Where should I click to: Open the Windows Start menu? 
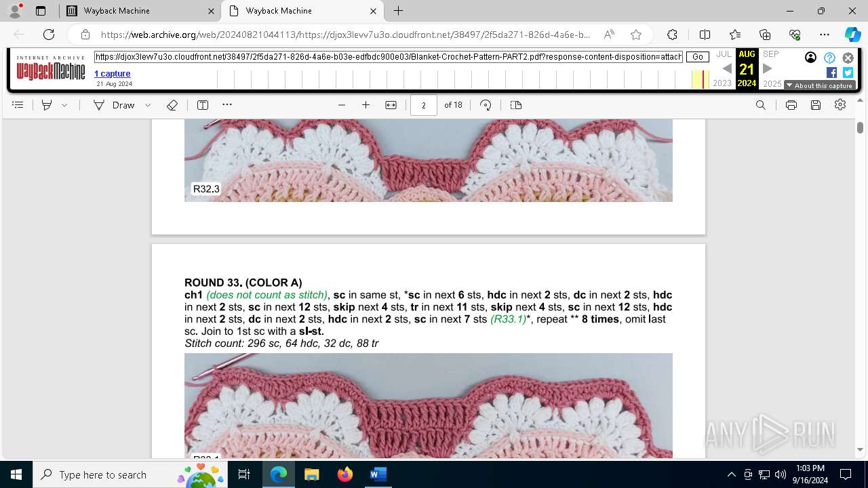click(x=16, y=474)
